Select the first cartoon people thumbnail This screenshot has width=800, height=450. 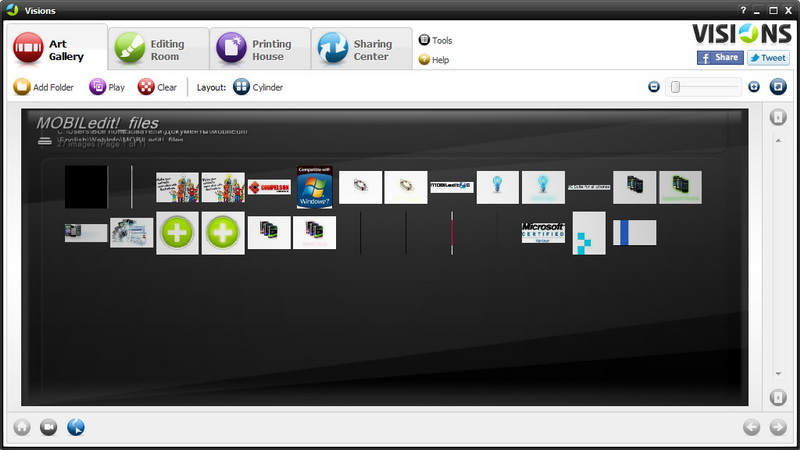(177, 187)
